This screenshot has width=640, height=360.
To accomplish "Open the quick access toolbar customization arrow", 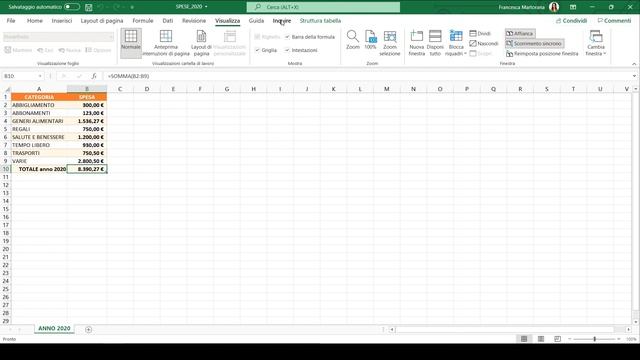I will tap(132, 7).
